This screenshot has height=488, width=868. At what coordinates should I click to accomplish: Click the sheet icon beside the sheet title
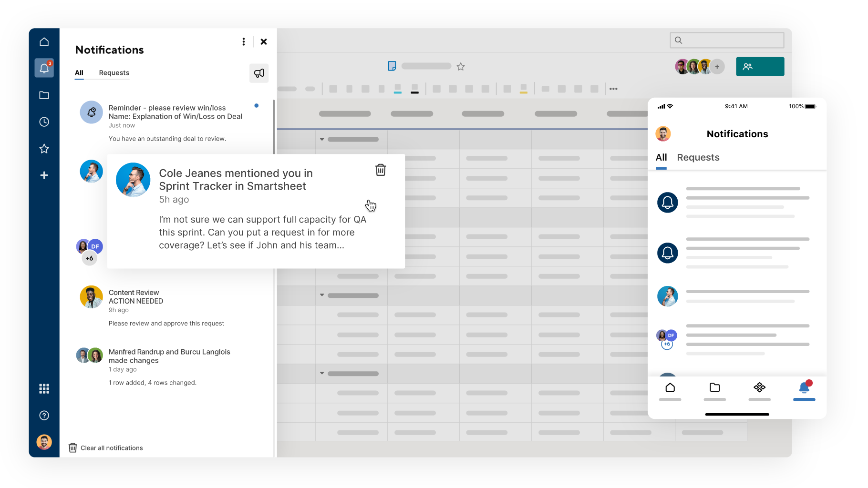392,66
